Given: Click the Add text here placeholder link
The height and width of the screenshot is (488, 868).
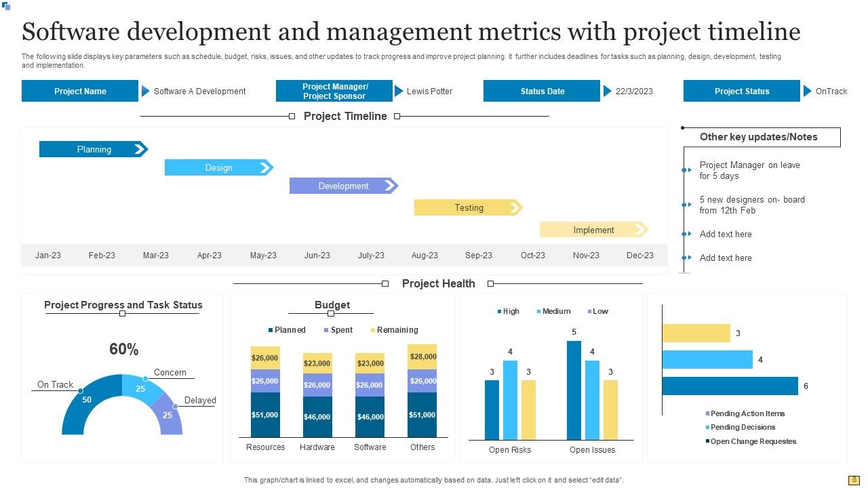Looking at the screenshot, I should click(x=726, y=234).
